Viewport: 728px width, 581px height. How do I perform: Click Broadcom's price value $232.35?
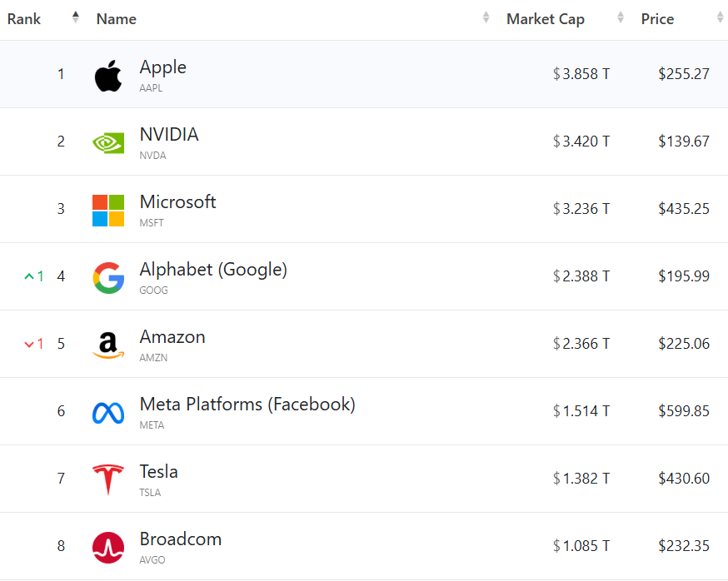(684, 546)
